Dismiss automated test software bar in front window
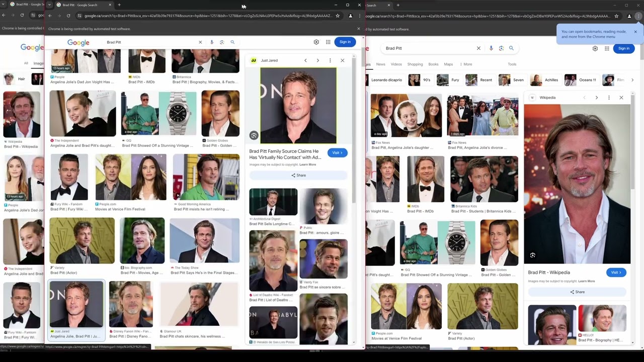 [x=359, y=29]
